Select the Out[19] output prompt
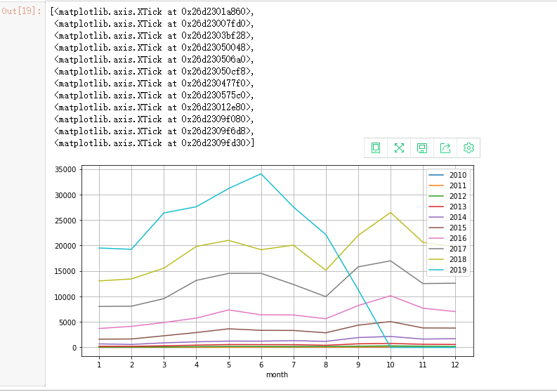The width and height of the screenshot is (557, 392). click(x=21, y=11)
